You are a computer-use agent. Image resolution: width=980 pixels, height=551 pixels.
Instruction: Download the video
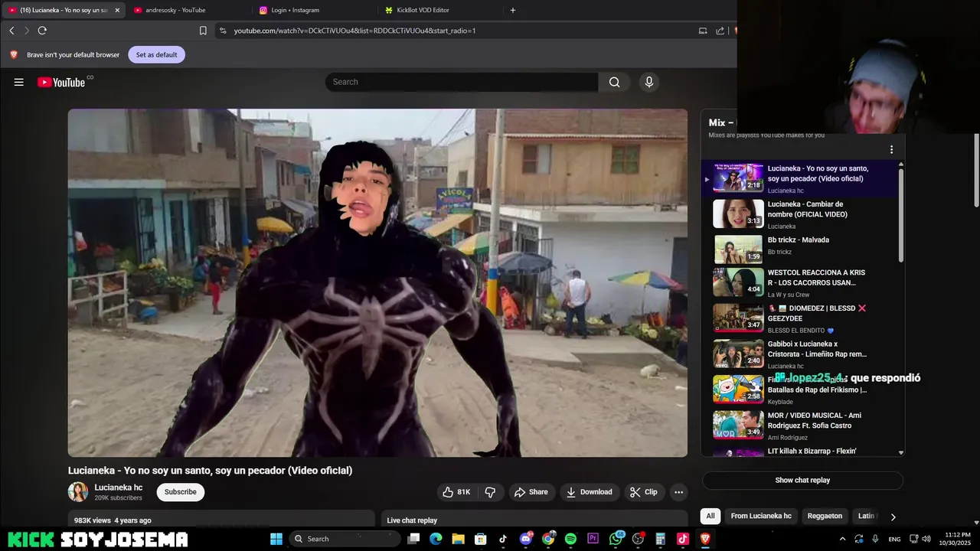[589, 492]
